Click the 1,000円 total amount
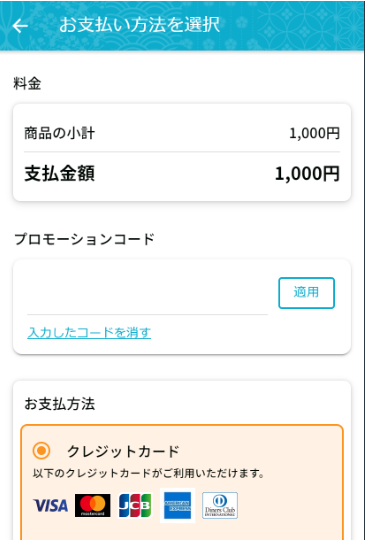This screenshot has height=540, width=365. tap(307, 174)
